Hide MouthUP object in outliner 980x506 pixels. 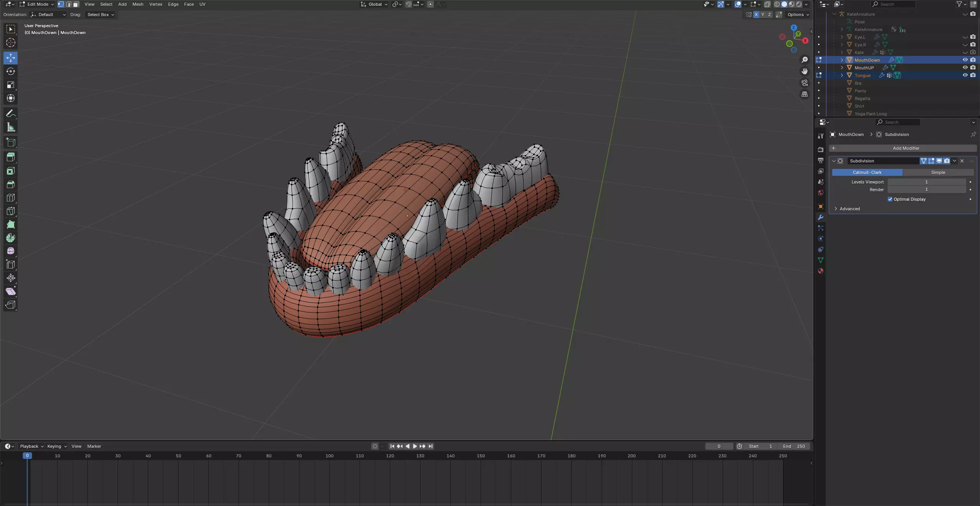pyautogui.click(x=965, y=67)
